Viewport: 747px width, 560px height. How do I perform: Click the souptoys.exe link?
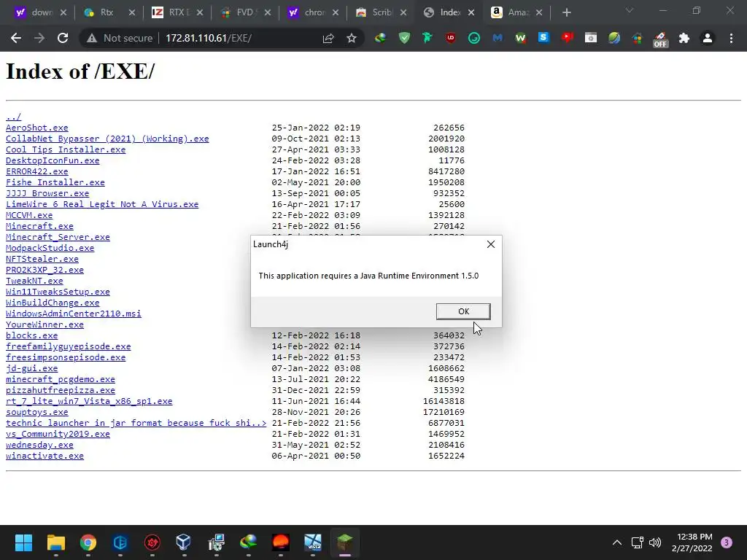37,413
